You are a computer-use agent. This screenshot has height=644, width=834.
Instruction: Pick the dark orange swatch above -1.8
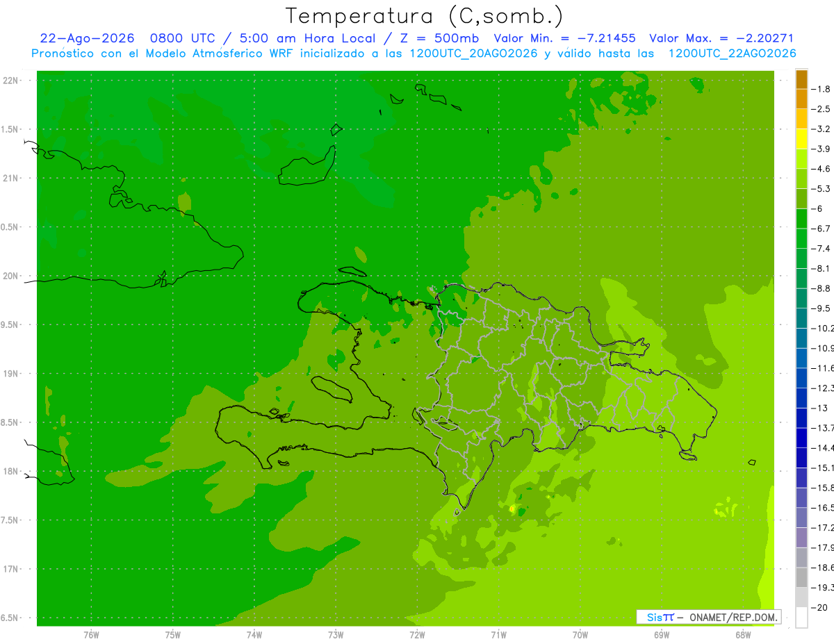801,79
